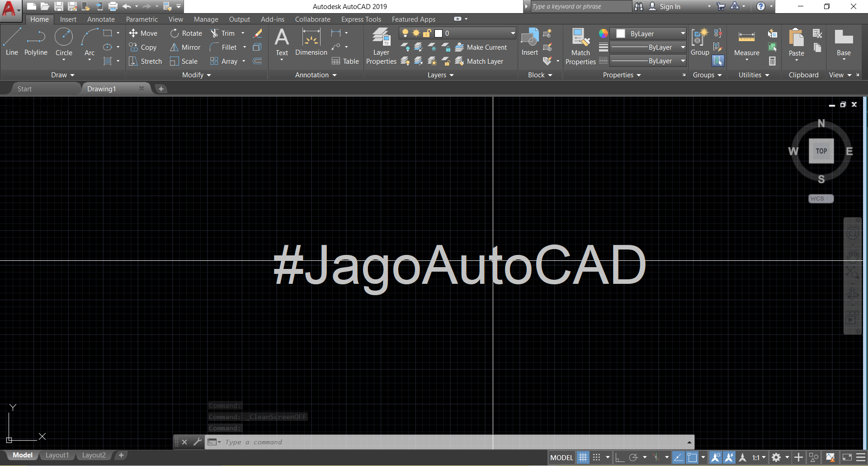
Task: Click the MODEL space button
Action: 562,457
